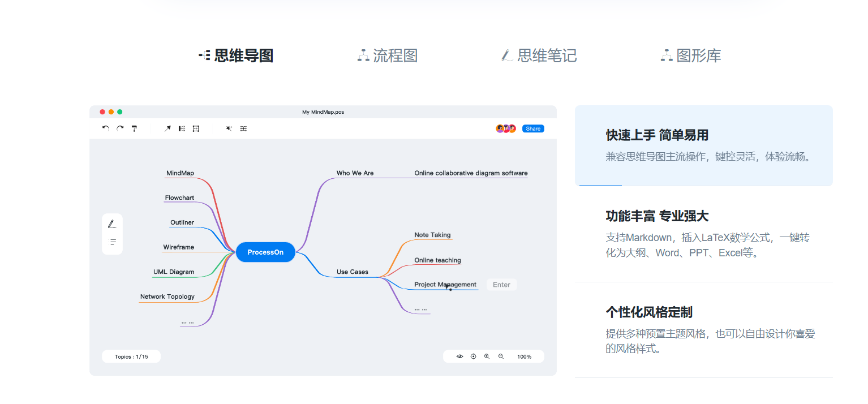Click the frame boundary icon in toolbar
This screenshot has width=868, height=404.
196,128
